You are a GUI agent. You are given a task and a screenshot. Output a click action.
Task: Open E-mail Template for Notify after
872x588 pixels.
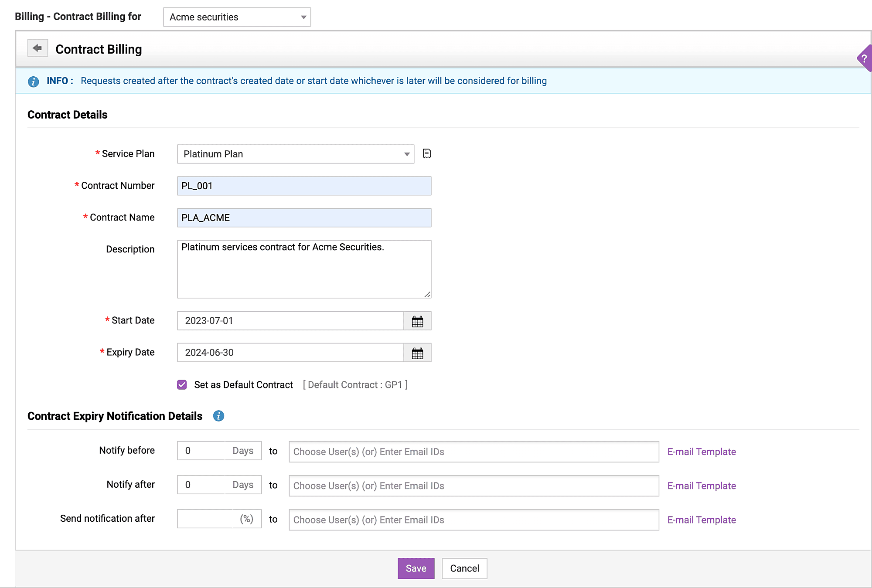coord(702,486)
